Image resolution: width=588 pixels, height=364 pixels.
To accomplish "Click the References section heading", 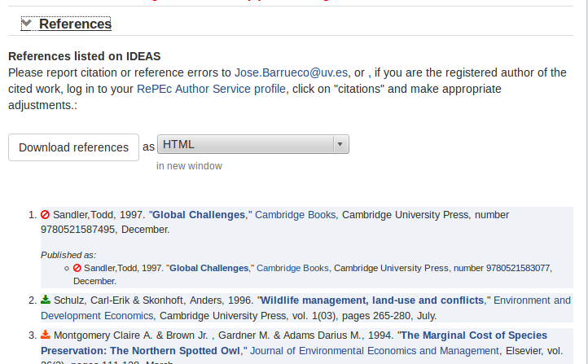I will 75,24.
